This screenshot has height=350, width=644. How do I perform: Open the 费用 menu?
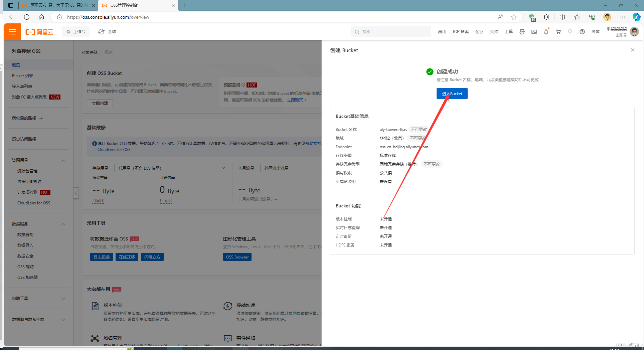pyautogui.click(x=442, y=32)
